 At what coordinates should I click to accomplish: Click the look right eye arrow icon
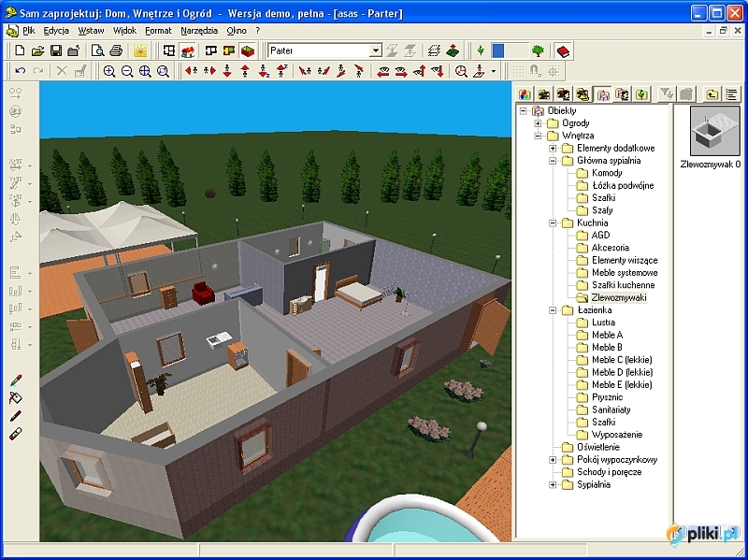click(401, 71)
